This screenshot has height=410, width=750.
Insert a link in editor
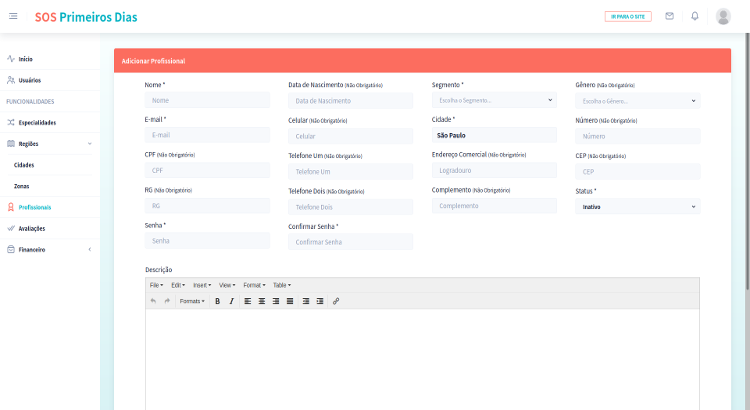coord(336,301)
